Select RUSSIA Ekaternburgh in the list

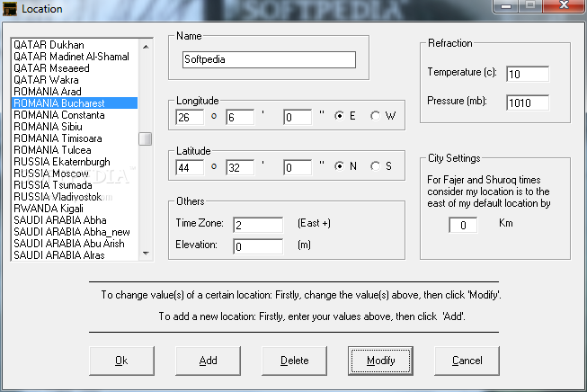75,162
